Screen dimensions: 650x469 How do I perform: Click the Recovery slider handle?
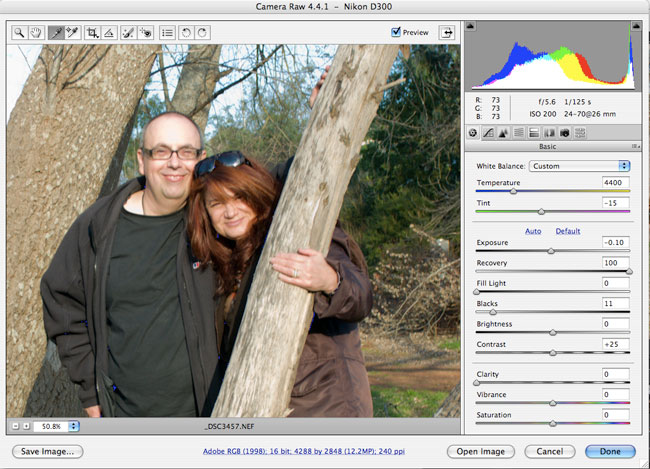[x=629, y=271]
